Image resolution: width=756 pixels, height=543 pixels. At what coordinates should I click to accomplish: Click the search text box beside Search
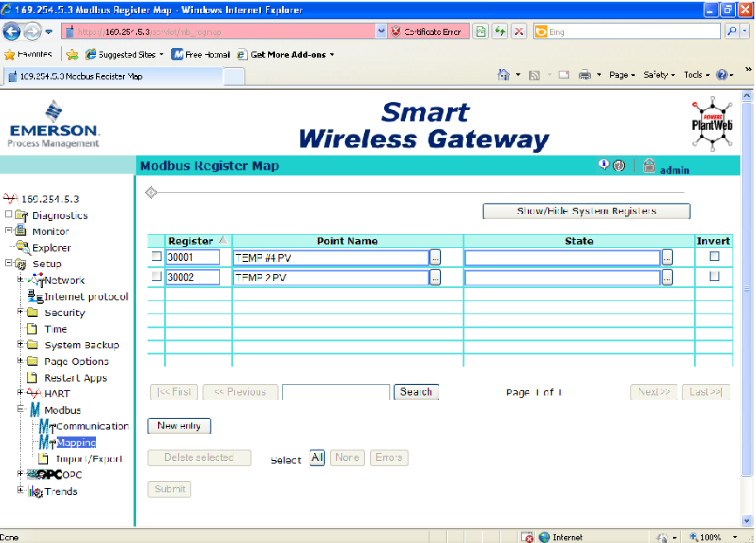[335, 392]
